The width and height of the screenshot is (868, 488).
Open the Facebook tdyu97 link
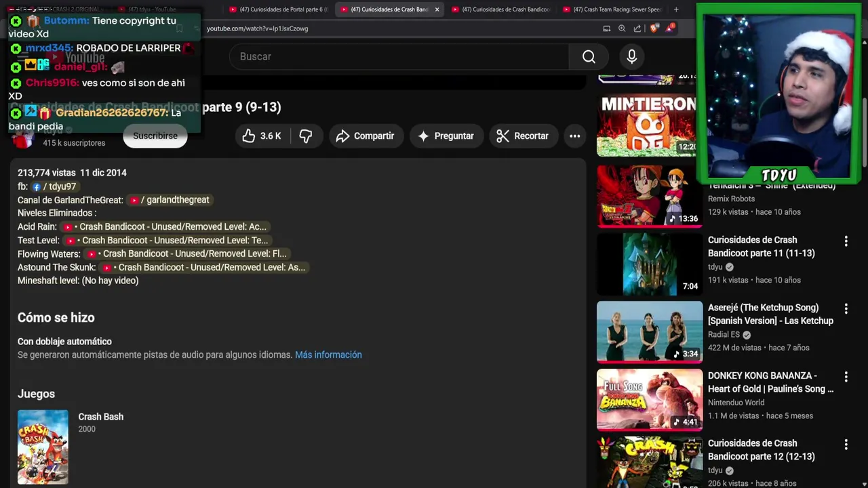pyautogui.click(x=54, y=186)
